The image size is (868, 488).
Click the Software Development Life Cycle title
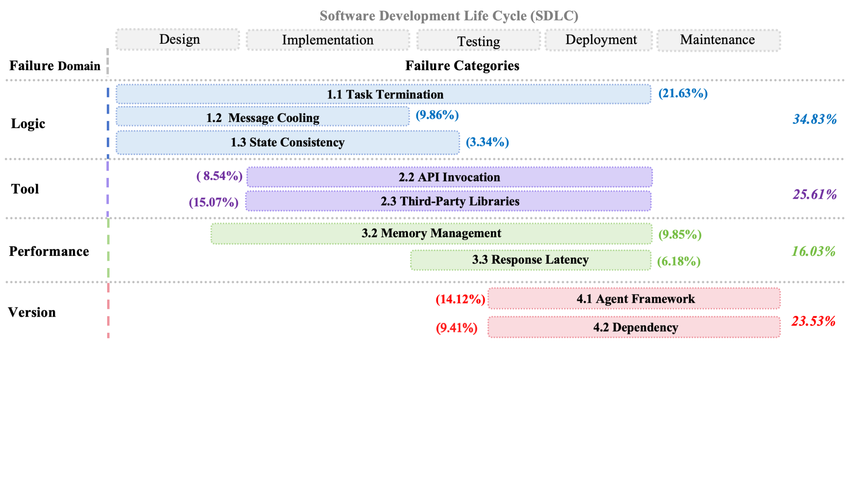[449, 16]
